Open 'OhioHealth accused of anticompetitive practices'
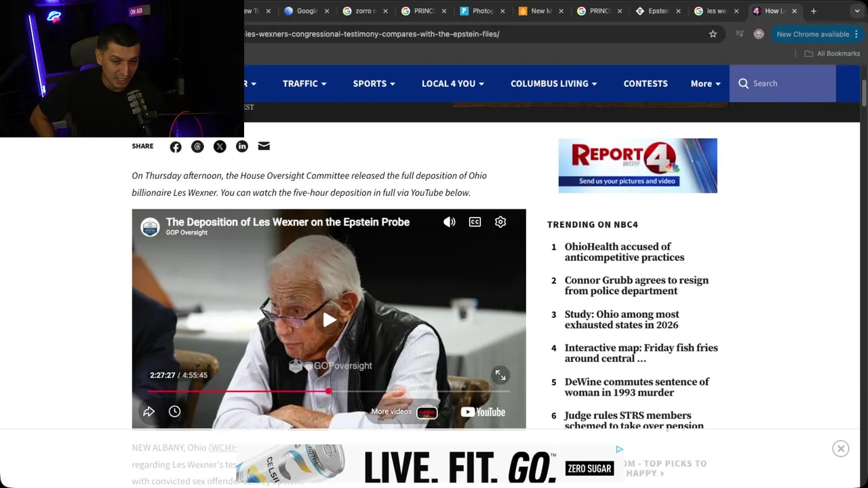Image resolution: width=868 pixels, height=488 pixels. (625, 252)
